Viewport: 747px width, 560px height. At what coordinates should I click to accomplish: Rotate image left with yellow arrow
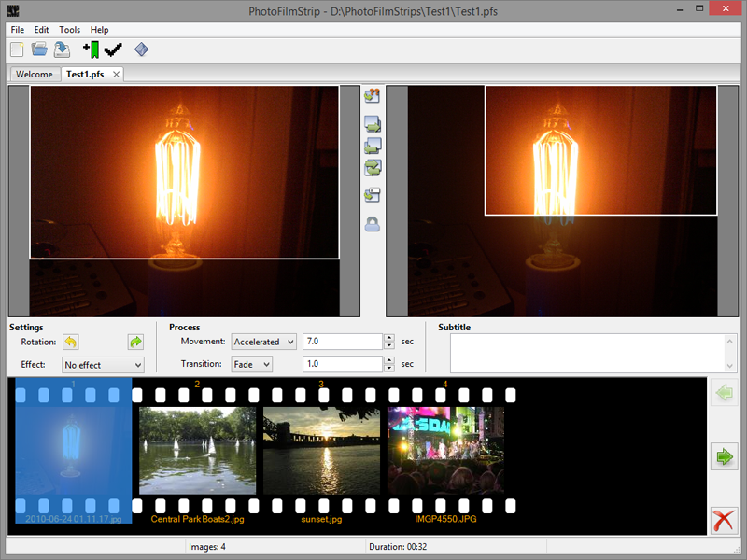pyautogui.click(x=71, y=343)
